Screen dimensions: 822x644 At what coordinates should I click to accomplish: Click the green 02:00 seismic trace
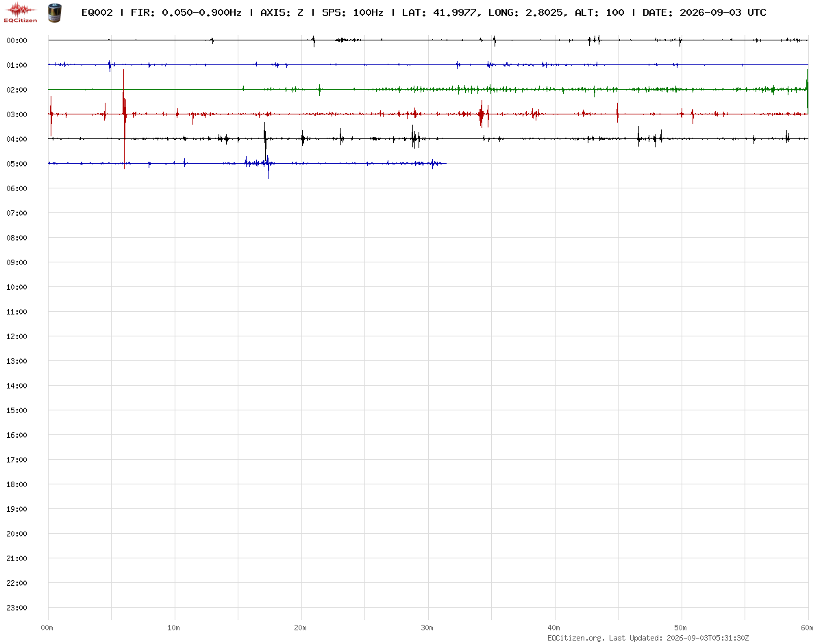428,89
